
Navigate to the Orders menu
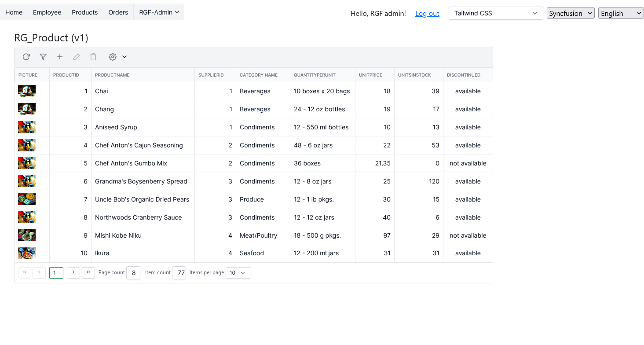pos(118,12)
